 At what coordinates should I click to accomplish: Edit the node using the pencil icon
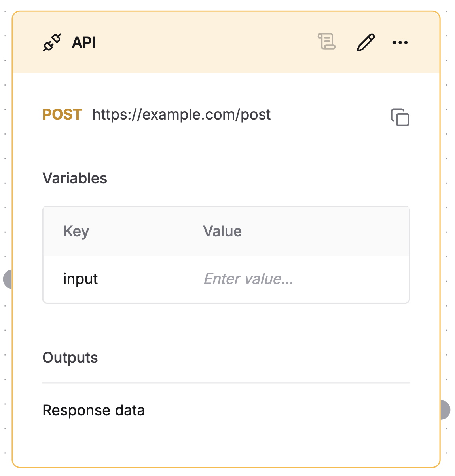pyautogui.click(x=365, y=42)
